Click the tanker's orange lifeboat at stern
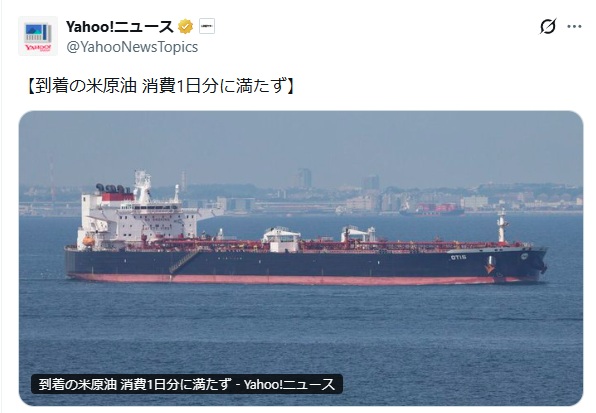 click(88, 241)
